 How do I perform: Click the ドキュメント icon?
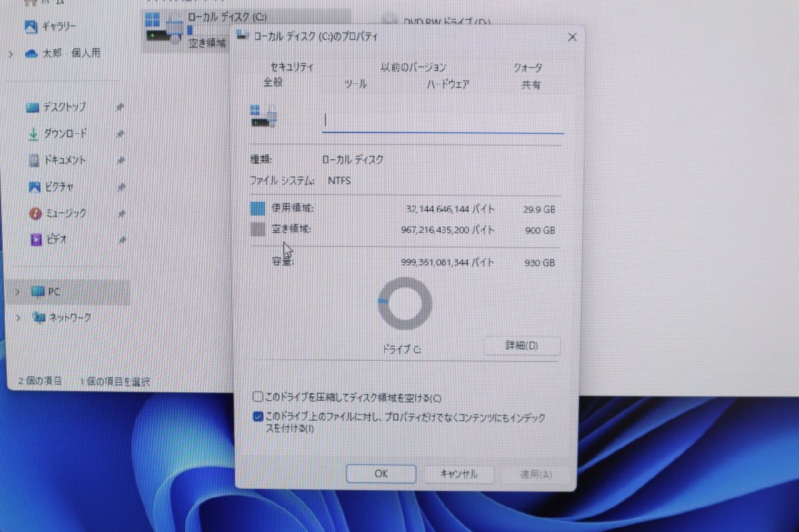coord(33,160)
